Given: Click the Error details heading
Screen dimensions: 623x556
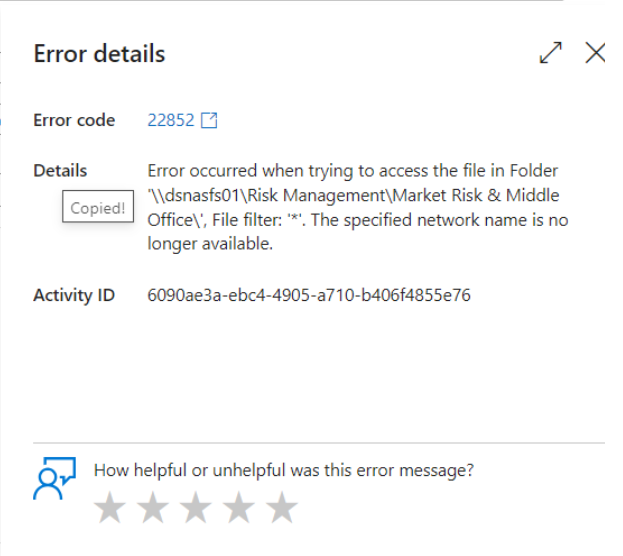Looking at the screenshot, I should (x=99, y=54).
